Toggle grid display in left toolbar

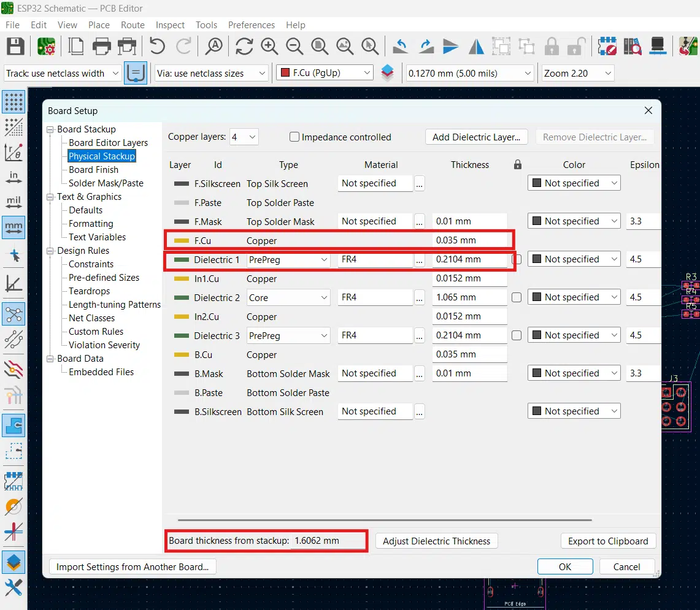(14, 102)
